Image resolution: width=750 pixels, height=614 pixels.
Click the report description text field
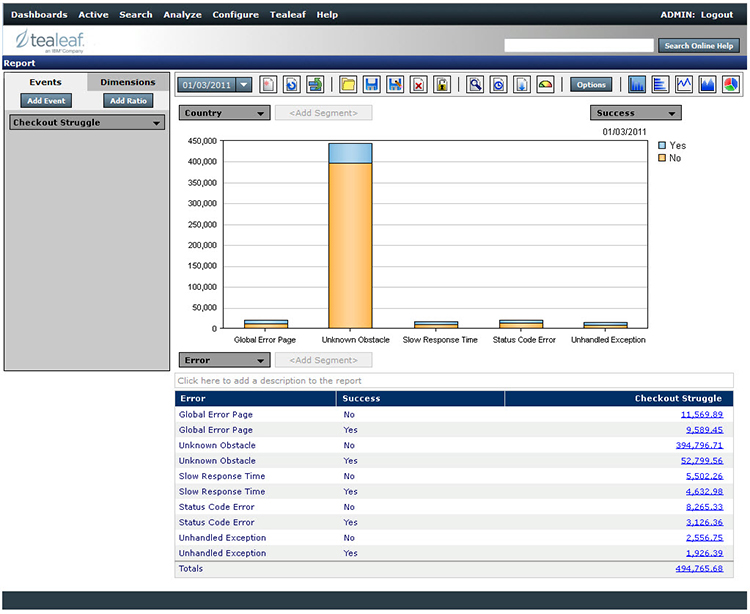click(x=454, y=381)
